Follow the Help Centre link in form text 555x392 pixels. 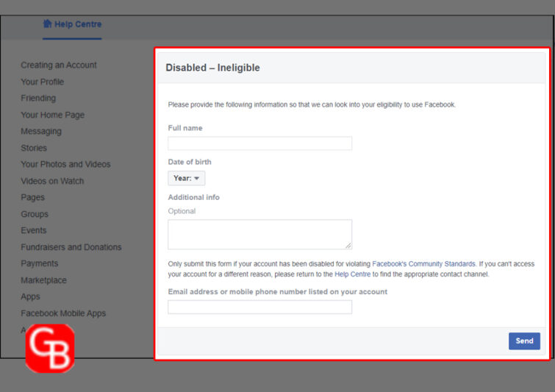click(x=353, y=274)
